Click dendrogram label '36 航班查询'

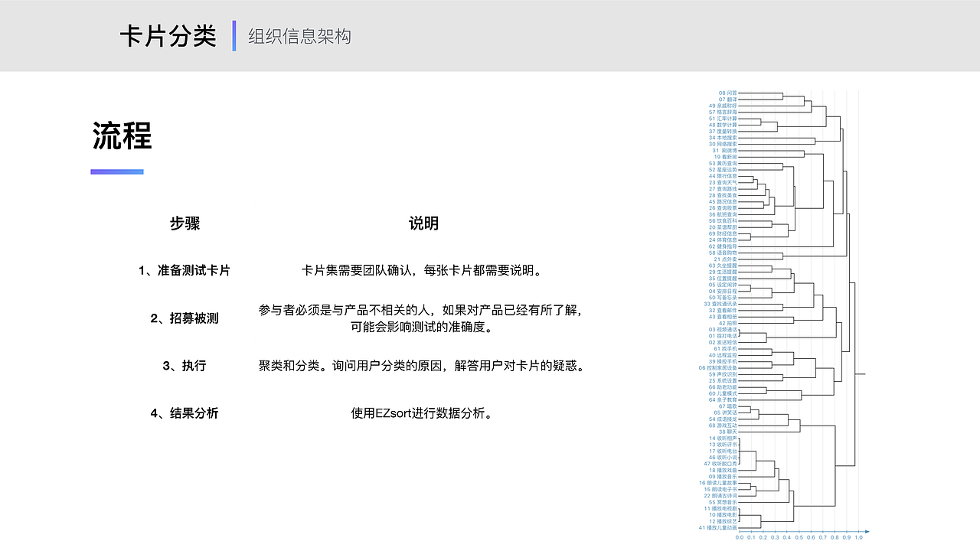(x=724, y=214)
